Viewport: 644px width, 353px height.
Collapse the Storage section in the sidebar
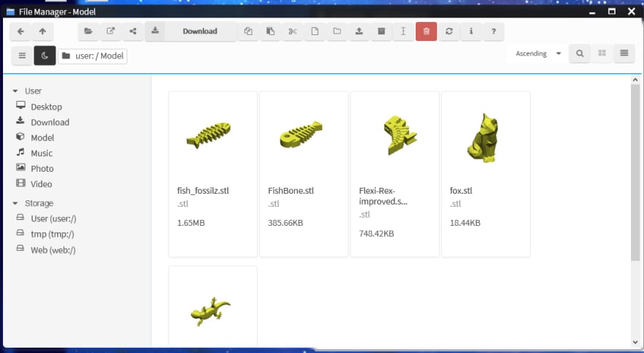[x=15, y=203]
